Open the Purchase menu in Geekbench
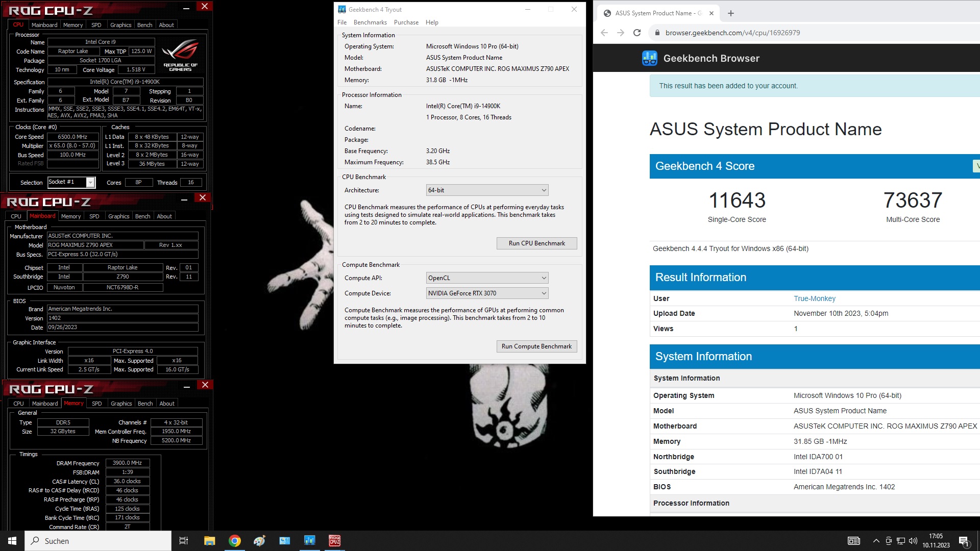 [406, 22]
